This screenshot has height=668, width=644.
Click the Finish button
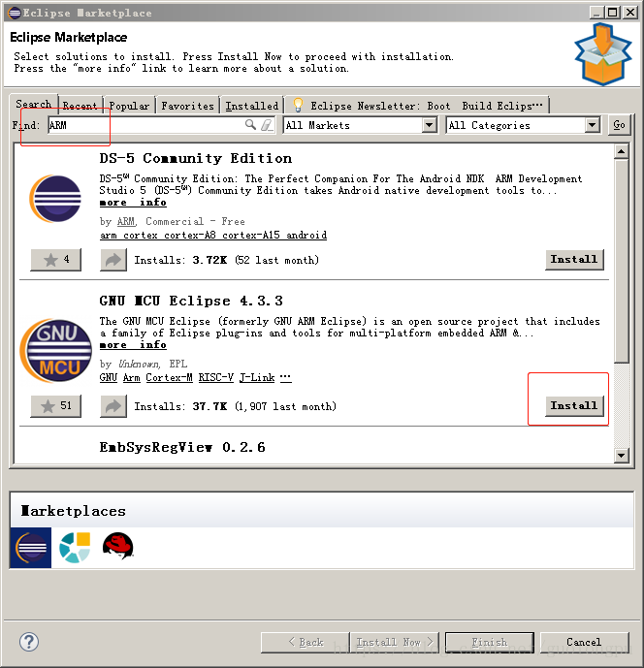tap(489, 642)
